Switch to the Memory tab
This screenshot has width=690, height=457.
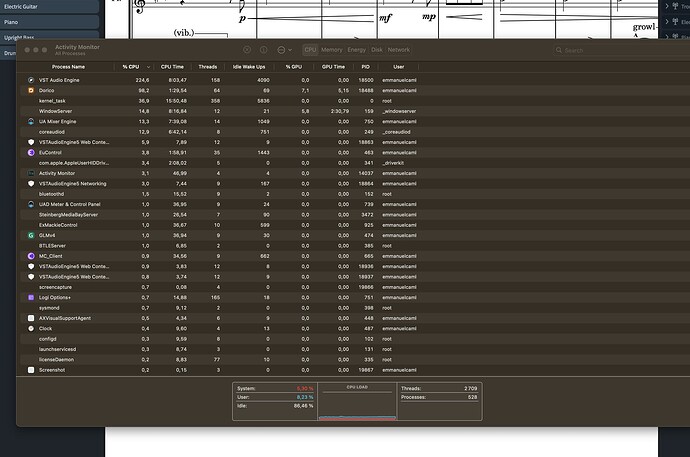(x=331, y=50)
